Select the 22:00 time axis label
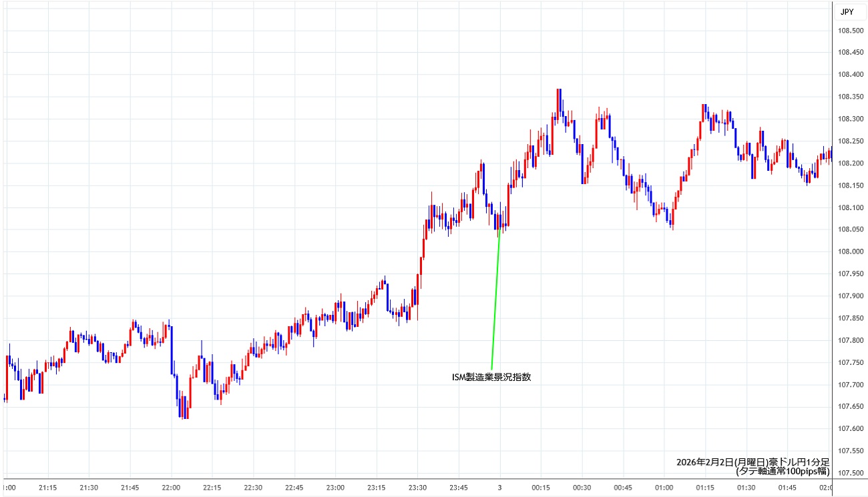Viewport: 868px width, 497px height. point(172,488)
